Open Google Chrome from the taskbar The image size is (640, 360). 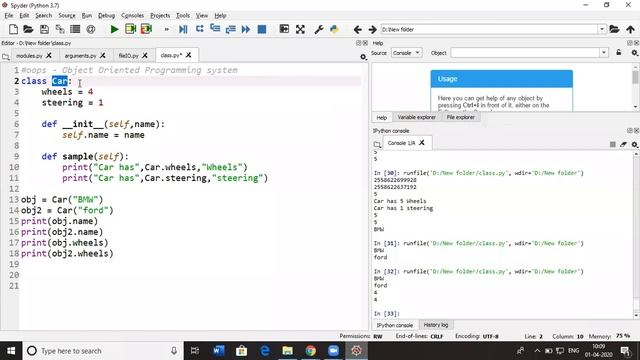(x=311, y=351)
